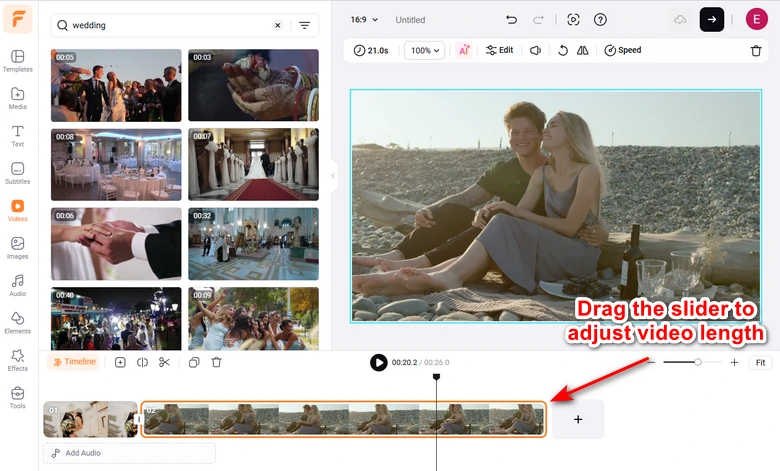Delete clip using toolbar trash icon
780x471 pixels.
click(x=756, y=50)
